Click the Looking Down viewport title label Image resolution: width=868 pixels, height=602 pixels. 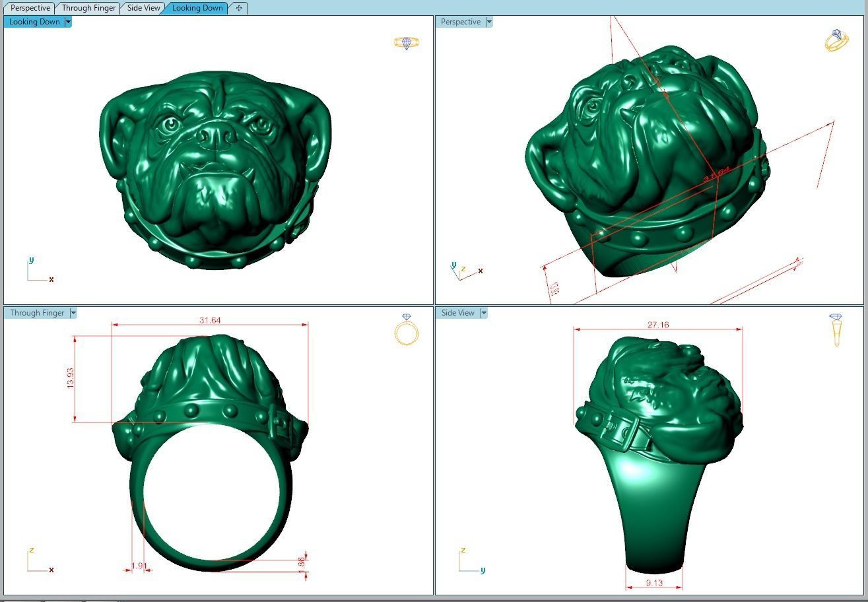click(34, 22)
